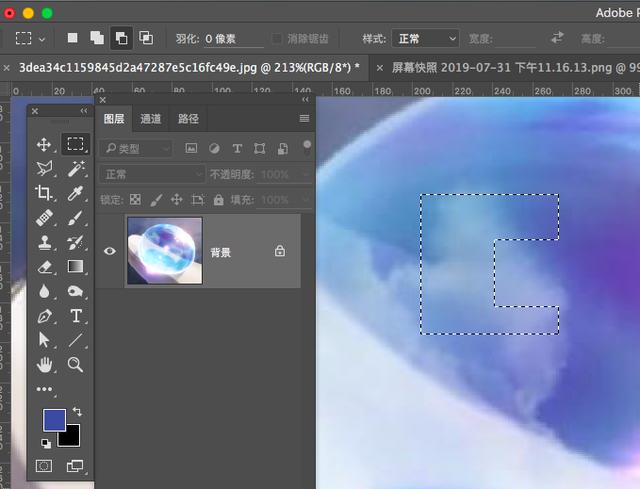Expand the 类型 layer filter dropdown
The image size is (640, 489).
tap(136, 149)
